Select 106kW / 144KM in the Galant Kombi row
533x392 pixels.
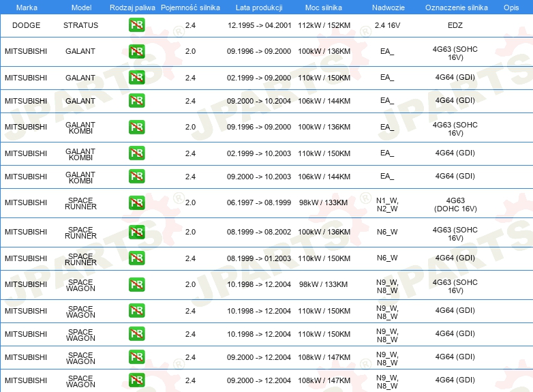[x=324, y=177]
